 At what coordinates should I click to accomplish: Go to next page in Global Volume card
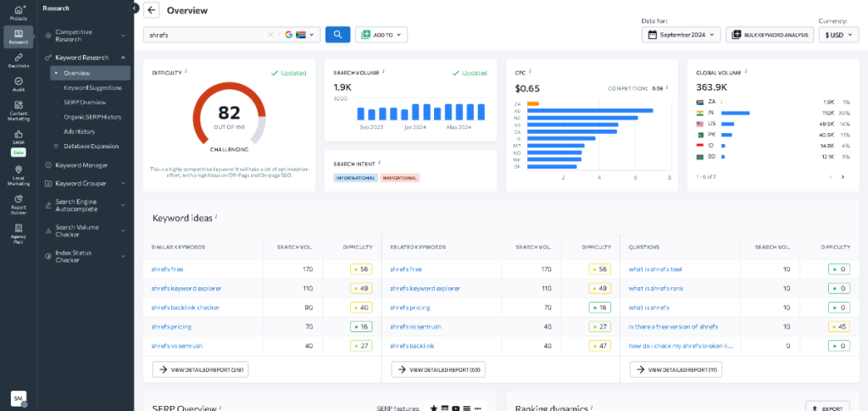[843, 177]
